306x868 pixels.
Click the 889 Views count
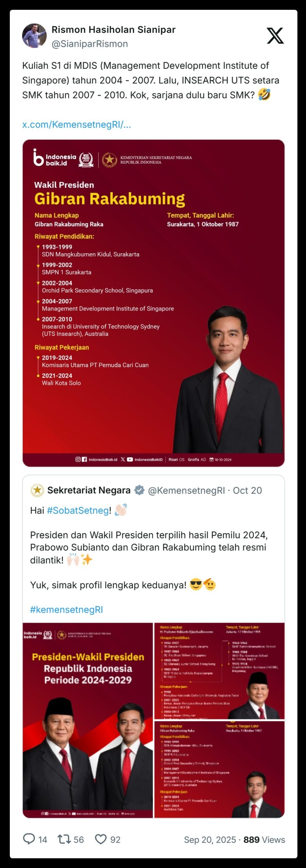click(264, 840)
